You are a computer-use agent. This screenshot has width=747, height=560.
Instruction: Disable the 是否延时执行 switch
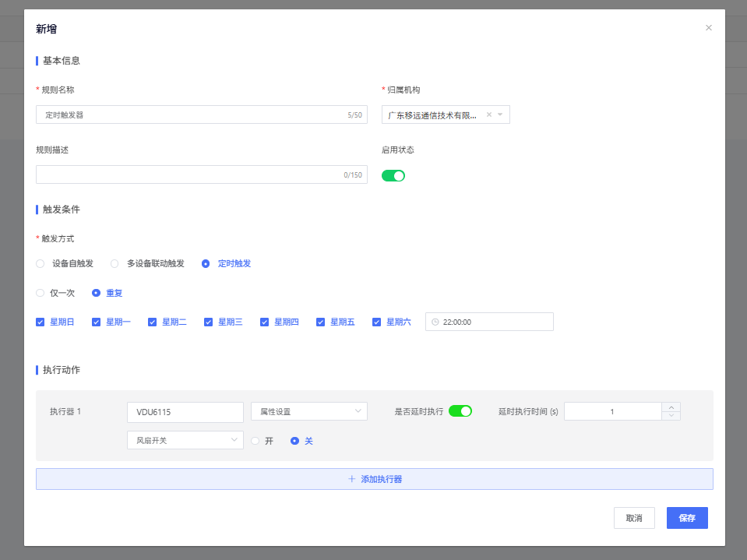click(460, 411)
